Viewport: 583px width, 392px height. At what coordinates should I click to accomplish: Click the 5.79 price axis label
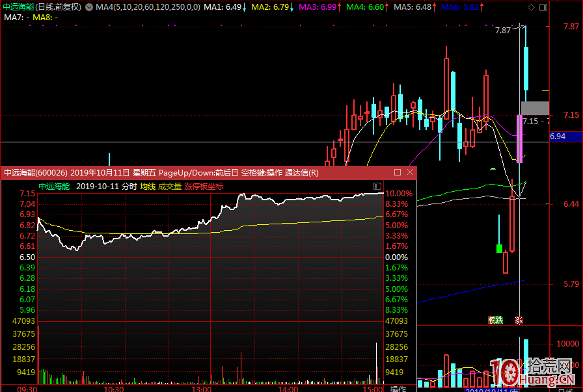pos(571,284)
